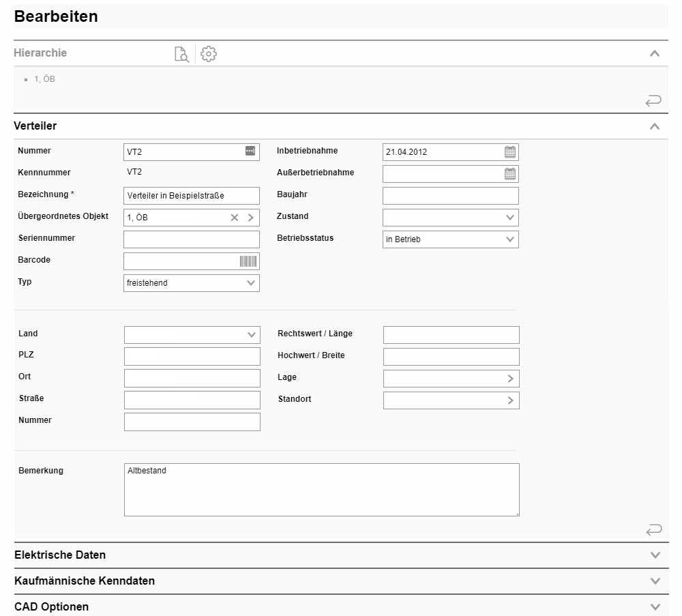The image size is (682, 616).
Task: Expand the Kaufmännische Kenndaten section
Action: point(655,581)
